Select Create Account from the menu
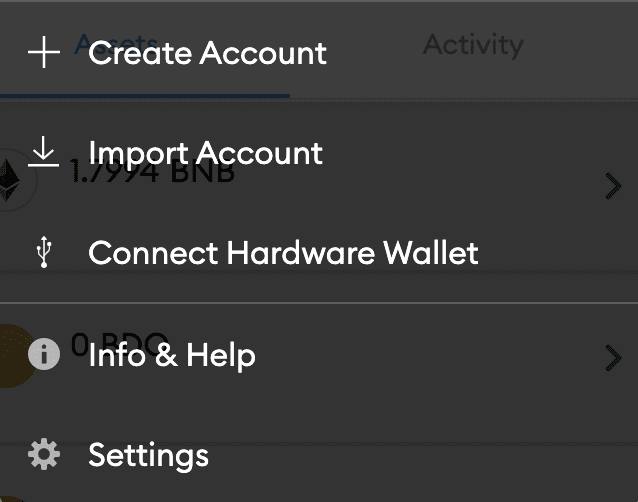This screenshot has height=502, width=638. [x=207, y=53]
